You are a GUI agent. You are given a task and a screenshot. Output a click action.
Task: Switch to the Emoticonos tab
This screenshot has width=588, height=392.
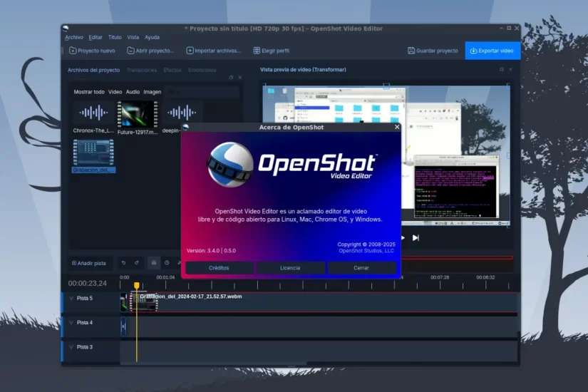coord(202,70)
